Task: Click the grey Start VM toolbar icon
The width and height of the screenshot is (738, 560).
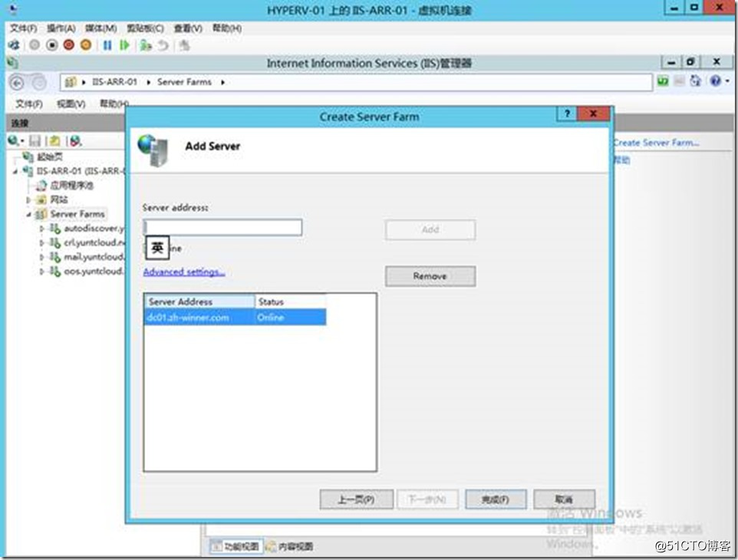Action: [35, 45]
